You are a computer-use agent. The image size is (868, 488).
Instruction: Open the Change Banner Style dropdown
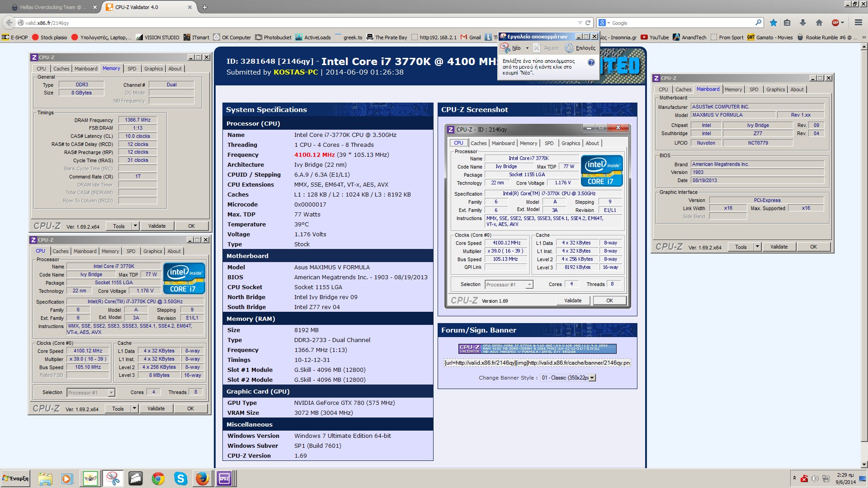(x=568, y=378)
